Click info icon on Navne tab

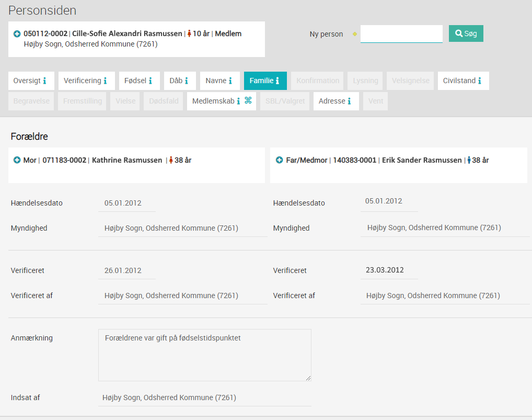point(230,81)
